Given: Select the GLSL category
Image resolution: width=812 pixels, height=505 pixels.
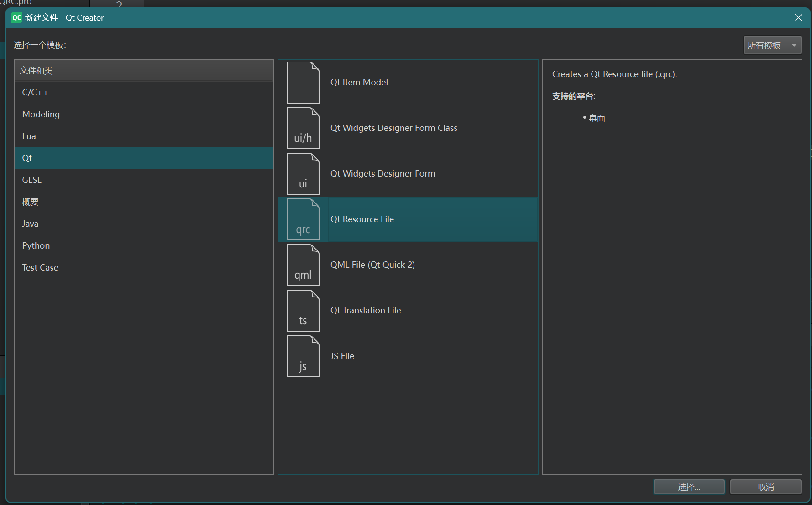Looking at the screenshot, I should click(x=144, y=180).
